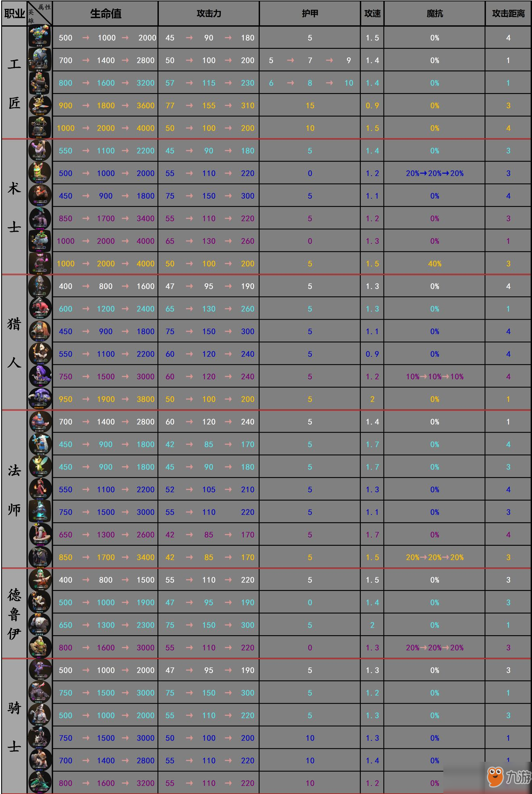Select the 10%→10%→10% magic resist cell
Viewport: 532px width, 794px height.
(434, 376)
